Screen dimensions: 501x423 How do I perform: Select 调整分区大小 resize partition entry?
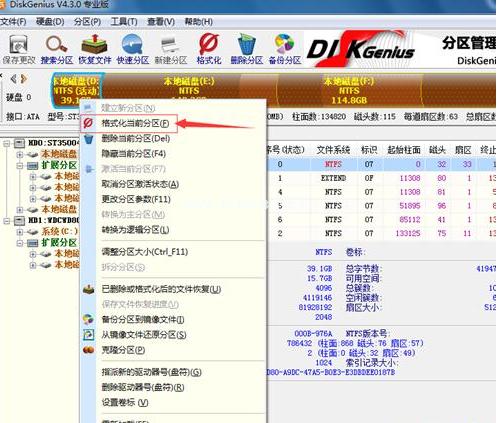pos(145,252)
